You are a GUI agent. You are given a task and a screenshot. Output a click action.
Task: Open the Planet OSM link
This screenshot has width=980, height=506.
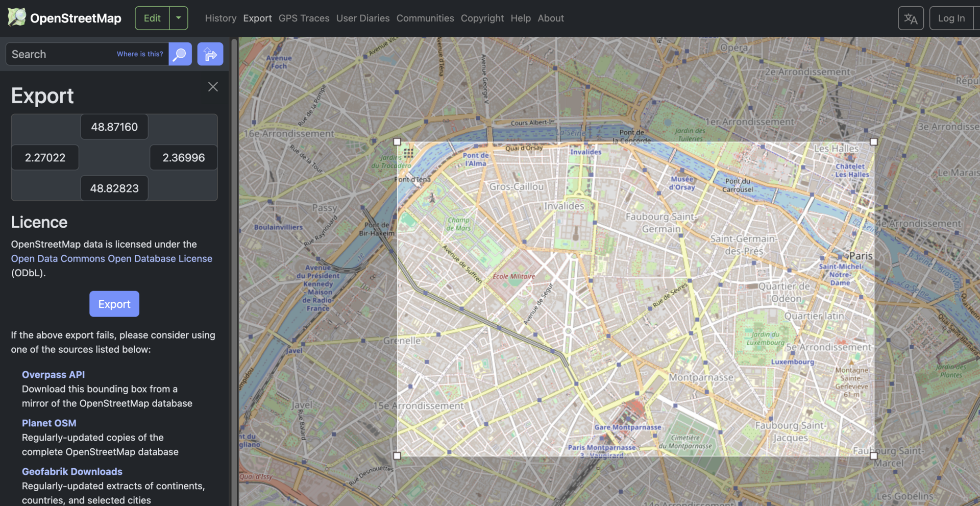49,423
